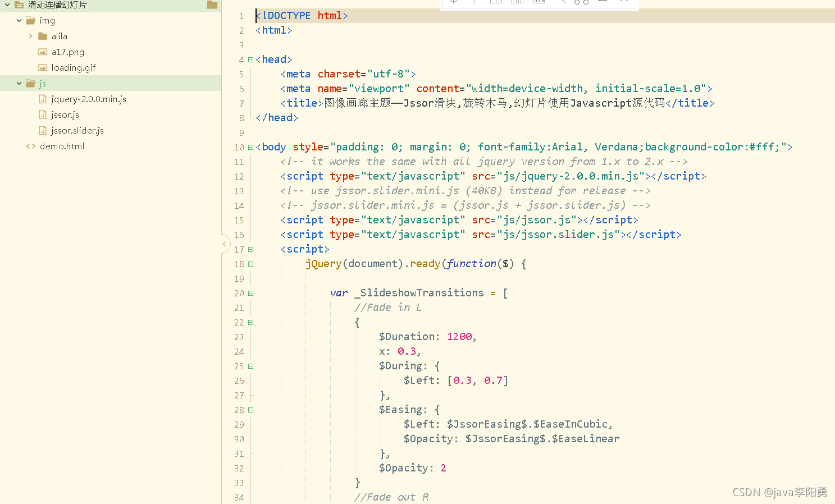The height and width of the screenshot is (504, 835).
Task: Click the folder icon right of project title
Action: tap(212, 4)
